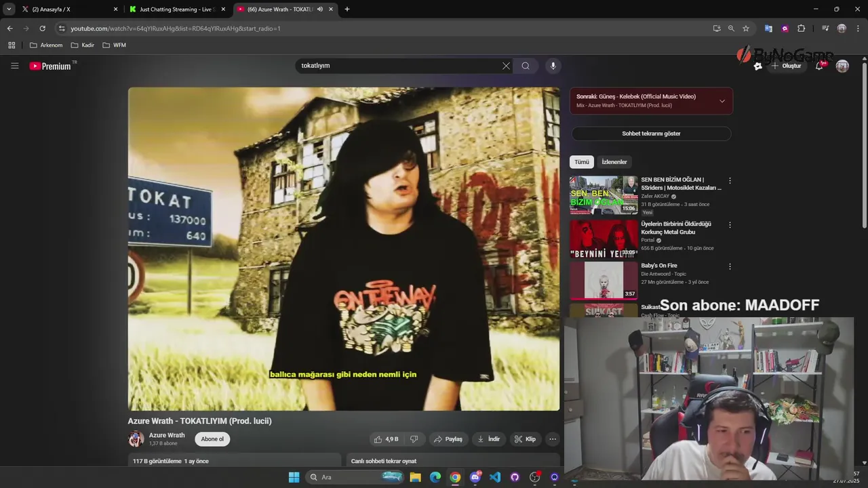
Task: Open Google Translate extension icon
Action: pyautogui.click(x=768, y=28)
